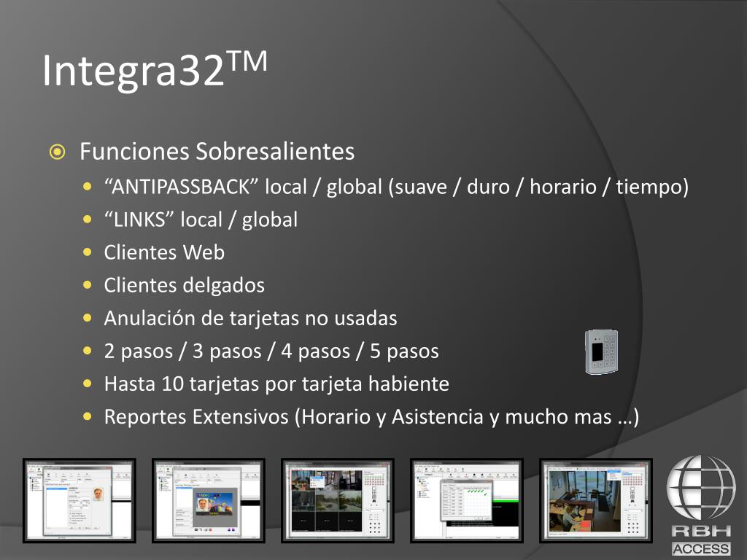This screenshot has width=747, height=560.
Task: Select the "Funciones Sobresalientes" heading
Action: coord(217,152)
